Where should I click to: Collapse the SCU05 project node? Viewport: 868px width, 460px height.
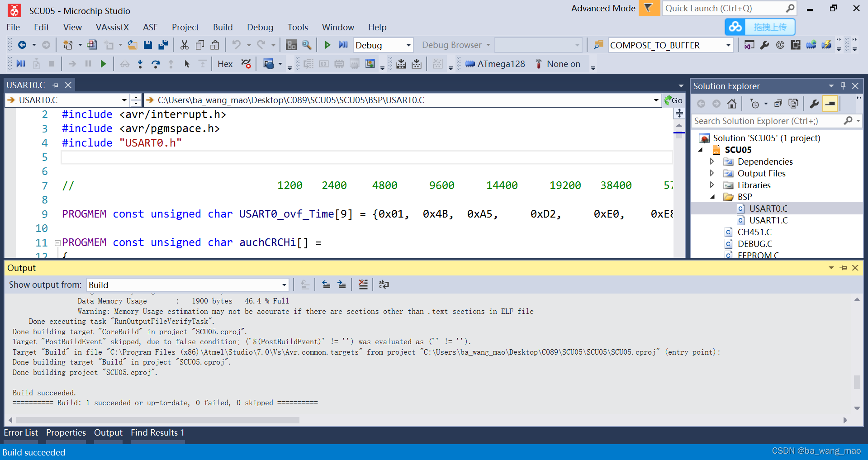click(701, 150)
